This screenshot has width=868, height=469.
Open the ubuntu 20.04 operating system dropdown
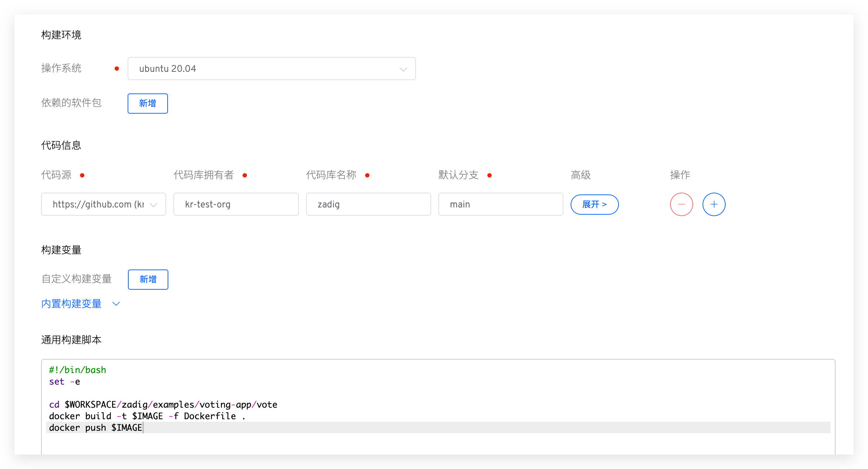(x=272, y=69)
